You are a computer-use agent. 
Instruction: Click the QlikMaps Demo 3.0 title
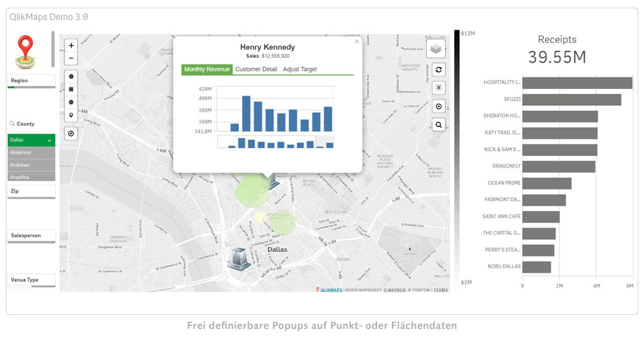(x=48, y=17)
